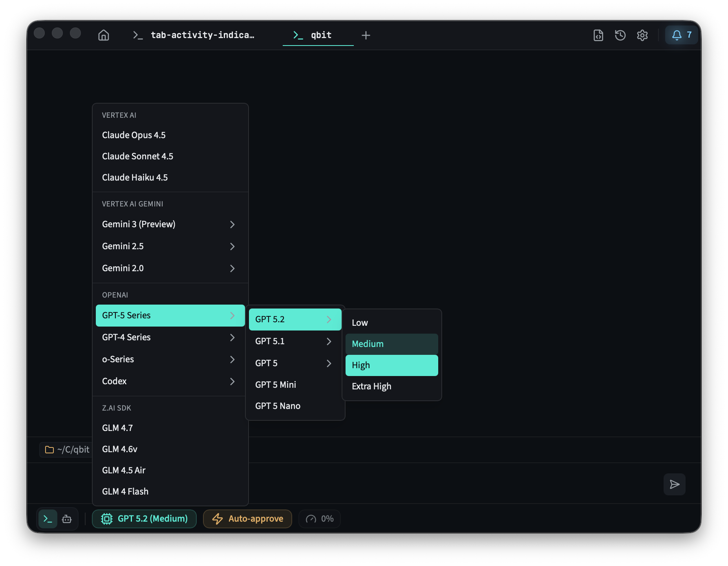Viewport: 728px width, 566px height.
Task: Select GLM 4 Flash model
Action: (170, 491)
